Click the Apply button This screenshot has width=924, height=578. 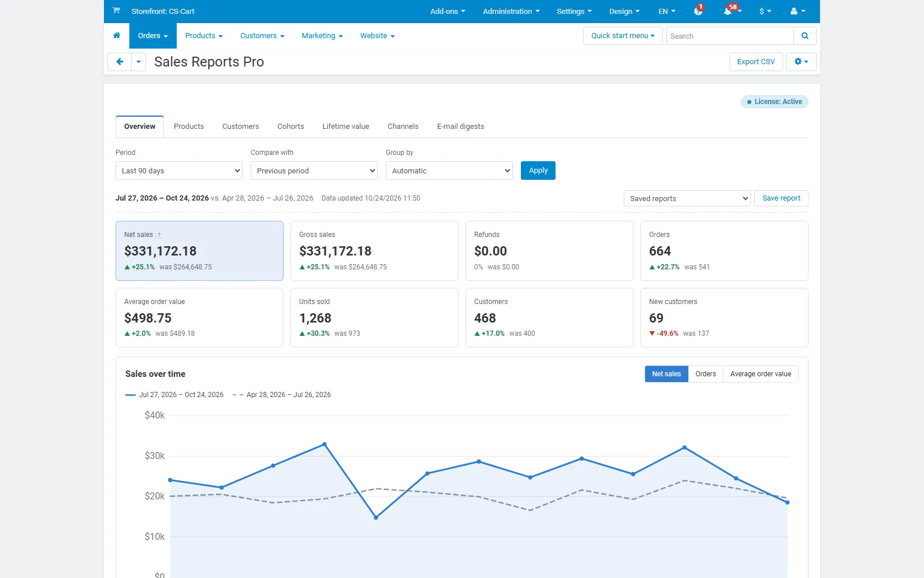[x=538, y=171]
